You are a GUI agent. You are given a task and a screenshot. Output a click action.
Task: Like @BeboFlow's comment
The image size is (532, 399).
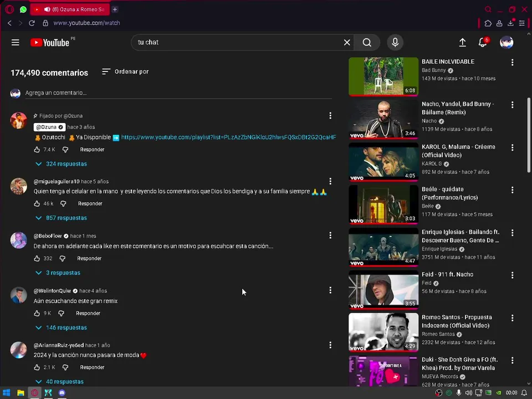pyautogui.click(x=37, y=258)
